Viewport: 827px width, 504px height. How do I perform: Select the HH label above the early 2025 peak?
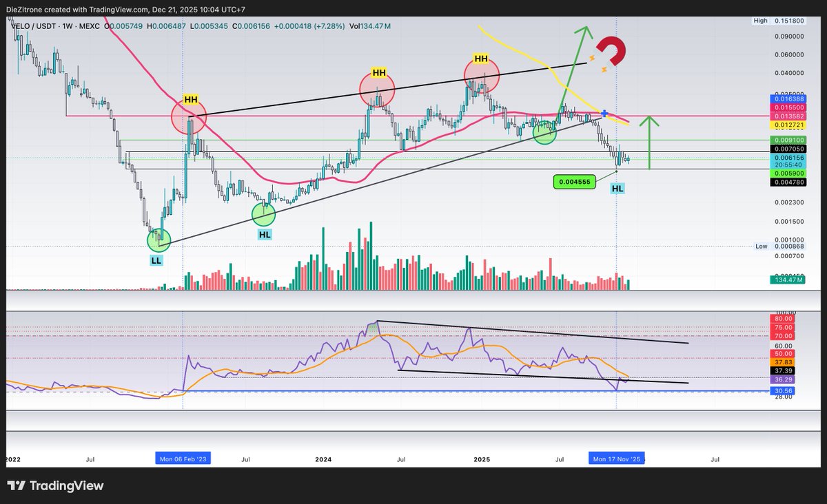click(x=481, y=58)
